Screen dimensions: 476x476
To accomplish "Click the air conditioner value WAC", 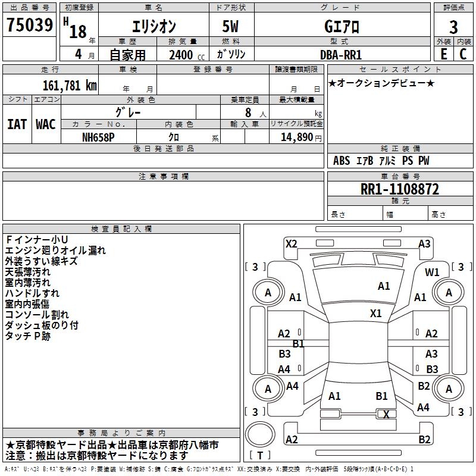I will point(46,124).
